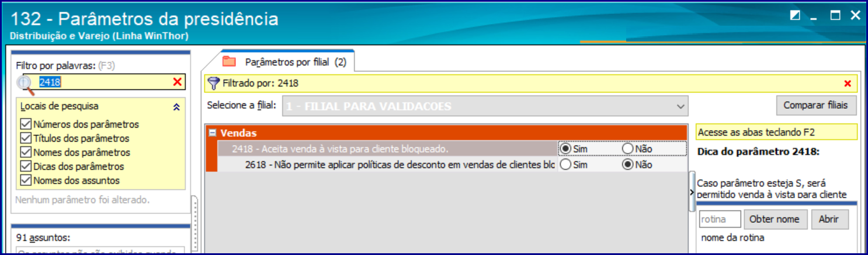Close the Parâmetros da presidência window
Screen dimensions: 868x255
[855, 16]
